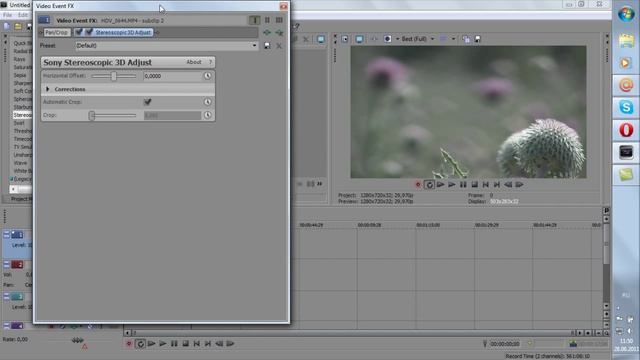Go to end under preview window
Image resolution: width=640 pixels, height=360 pixels.
pos(497,184)
